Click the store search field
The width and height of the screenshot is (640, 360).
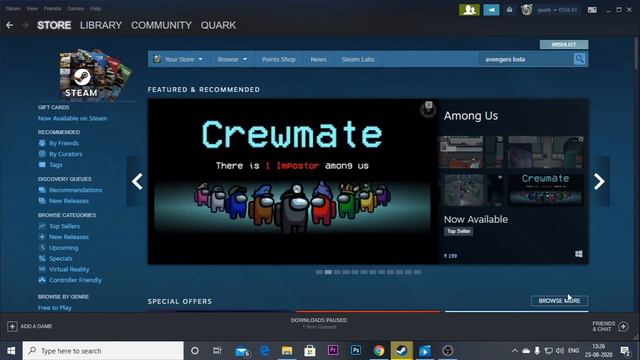click(526, 59)
